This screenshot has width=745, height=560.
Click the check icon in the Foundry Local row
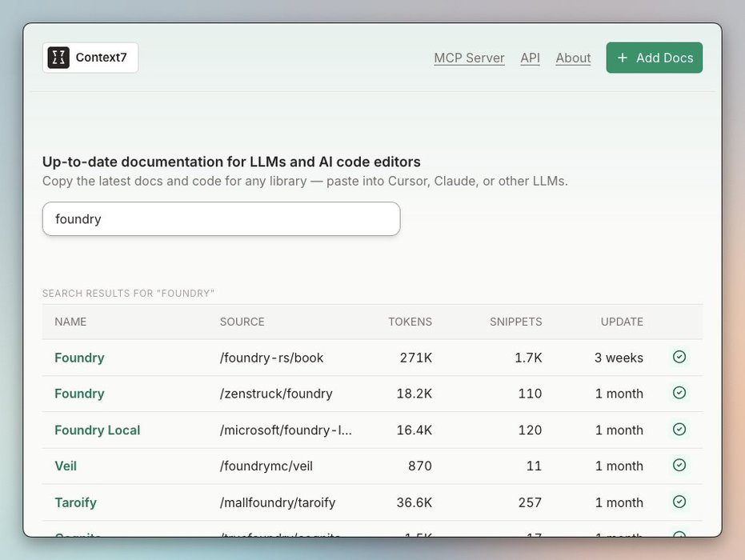(679, 430)
